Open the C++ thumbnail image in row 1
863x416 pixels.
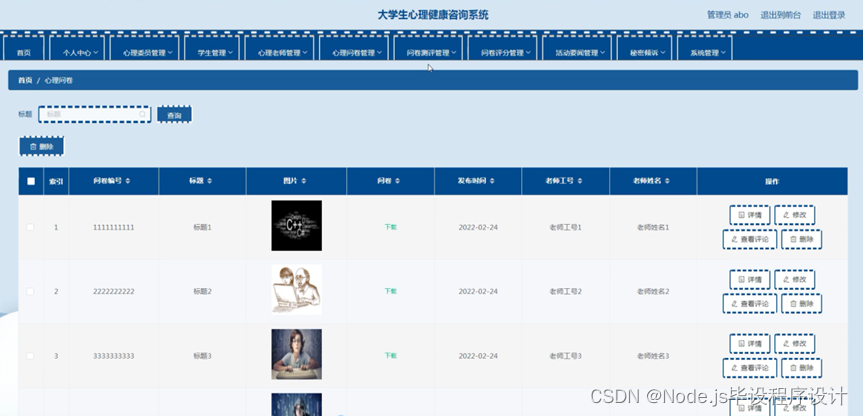click(297, 226)
